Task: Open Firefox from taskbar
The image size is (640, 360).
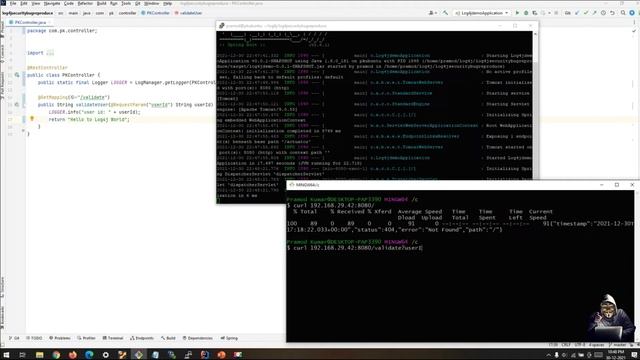Action: (72, 355)
